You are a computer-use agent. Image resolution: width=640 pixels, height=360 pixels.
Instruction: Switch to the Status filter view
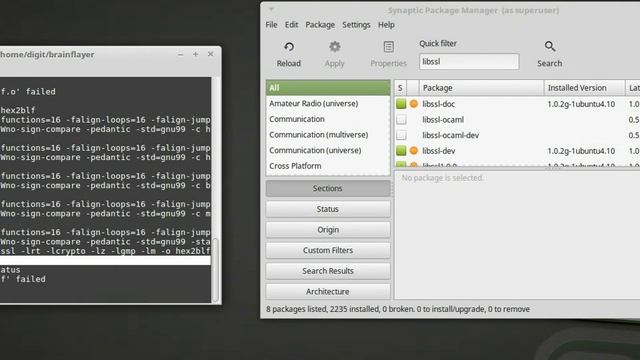tap(328, 209)
